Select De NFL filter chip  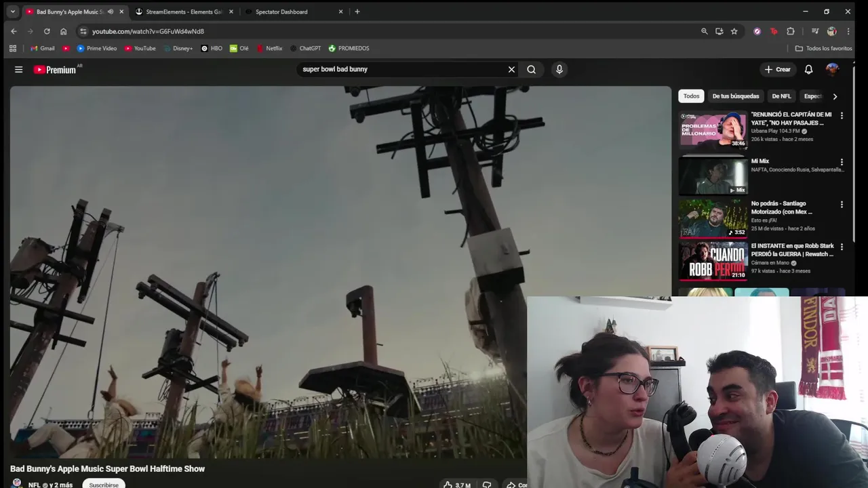pos(781,96)
